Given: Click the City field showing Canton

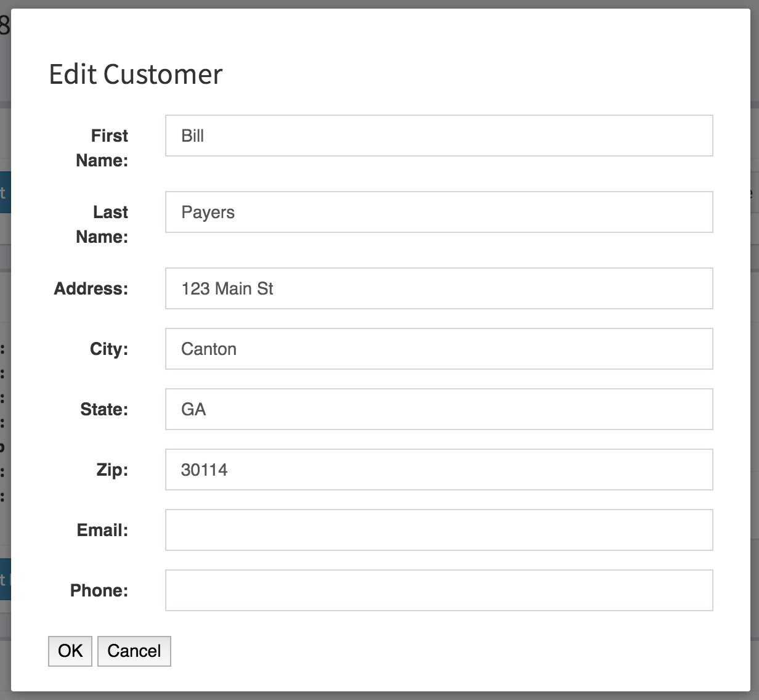Looking at the screenshot, I should point(439,349).
